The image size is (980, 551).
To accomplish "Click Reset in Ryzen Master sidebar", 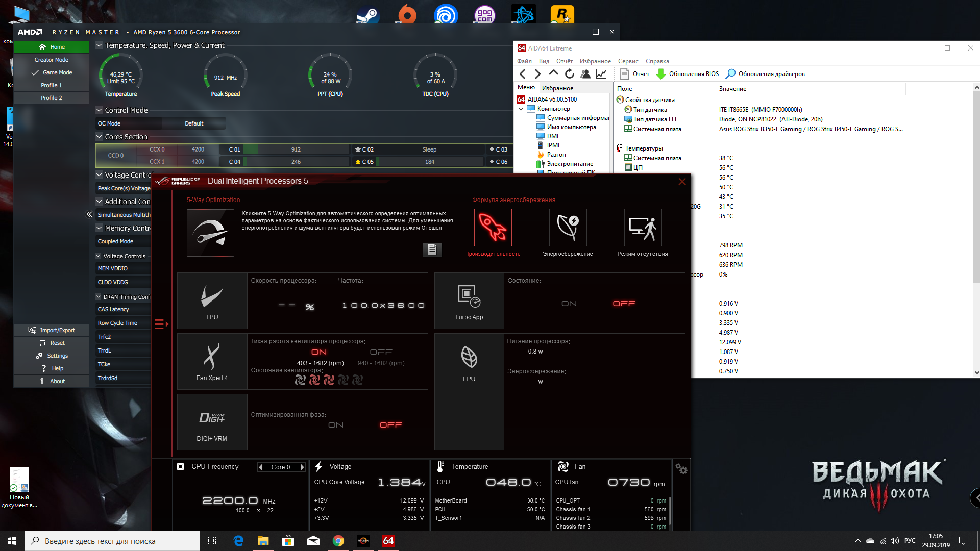I will [x=57, y=343].
